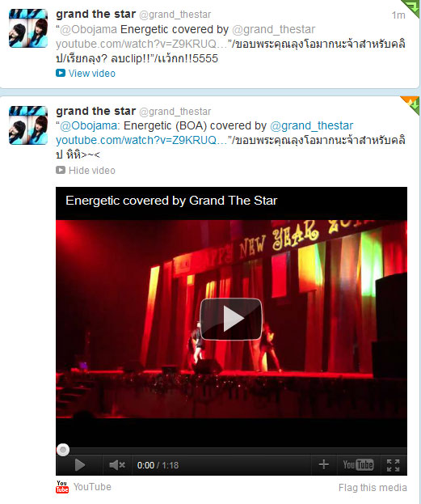
Task: Click the plus icon in player controls
Action: 324,464
